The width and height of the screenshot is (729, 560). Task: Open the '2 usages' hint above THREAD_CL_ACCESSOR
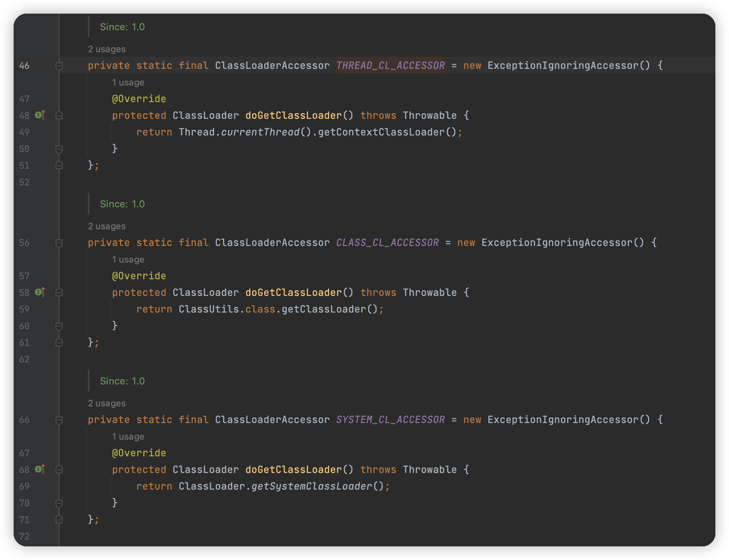pos(107,49)
